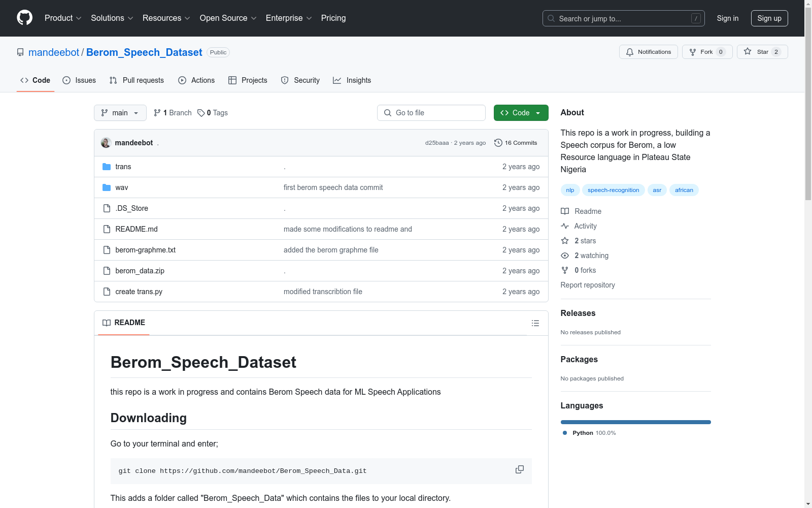Click the .DS_Store file icon
The image size is (812, 508).
click(107, 208)
